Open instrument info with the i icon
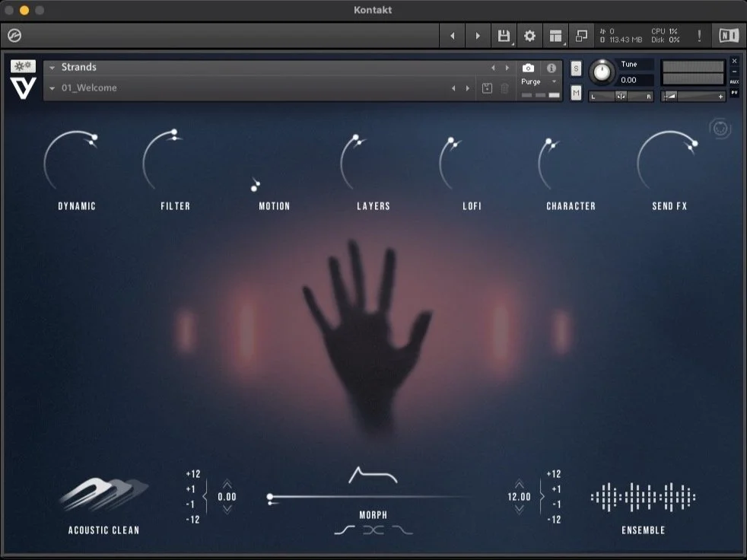The image size is (747, 560). (552, 68)
